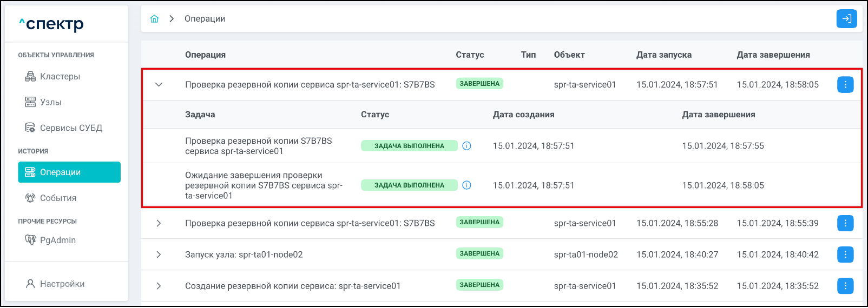Viewport: 868px width, 308px height.
Task: Open info icon for first completed task
Action: point(466,146)
